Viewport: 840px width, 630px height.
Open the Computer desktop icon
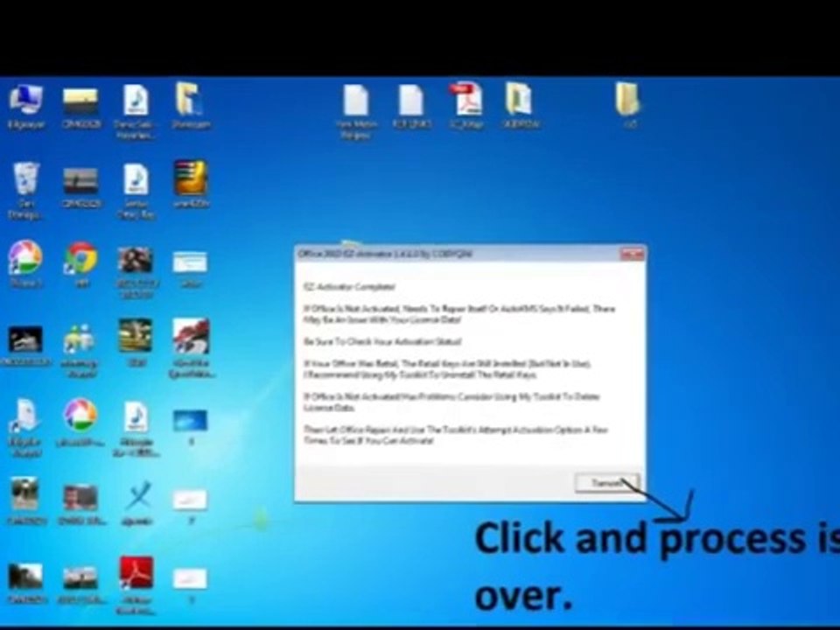tap(25, 107)
